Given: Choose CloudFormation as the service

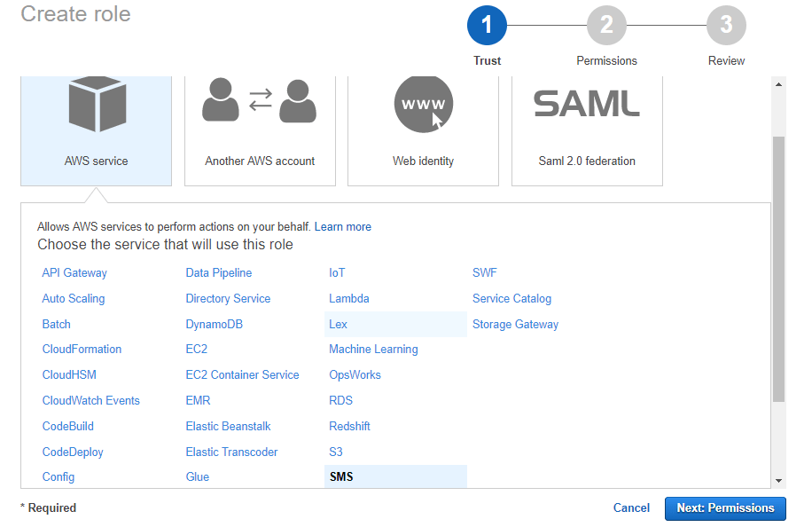Looking at the screenshot, I should [x=82, y=350].
